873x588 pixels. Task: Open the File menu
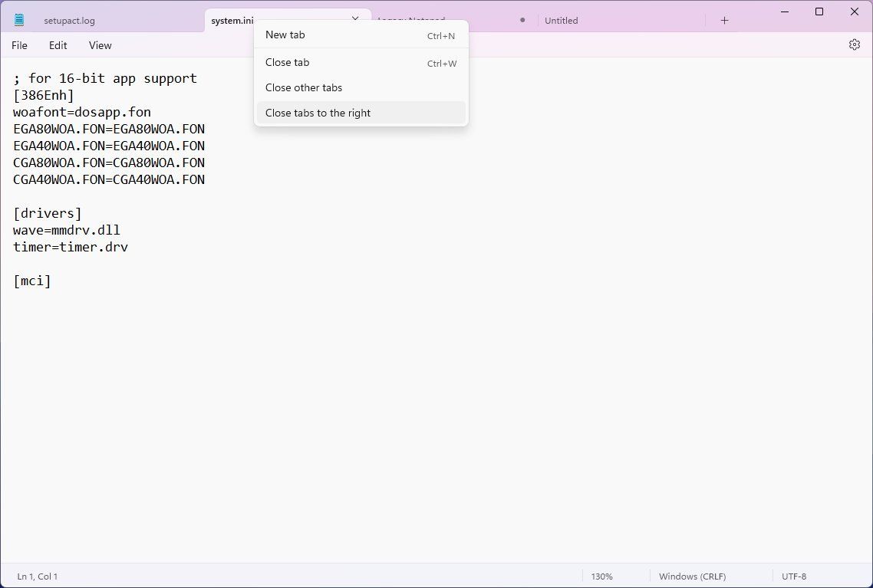point(19,45)
